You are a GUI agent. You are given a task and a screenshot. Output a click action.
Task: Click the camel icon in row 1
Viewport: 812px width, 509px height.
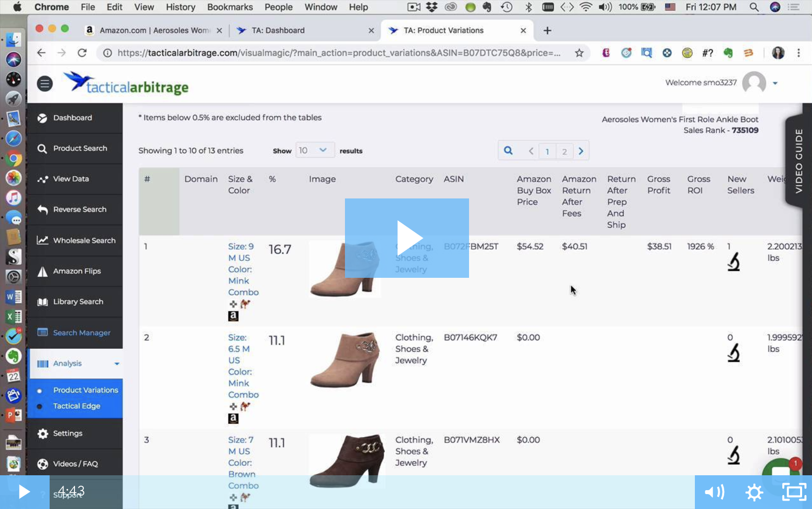point(245,304)
